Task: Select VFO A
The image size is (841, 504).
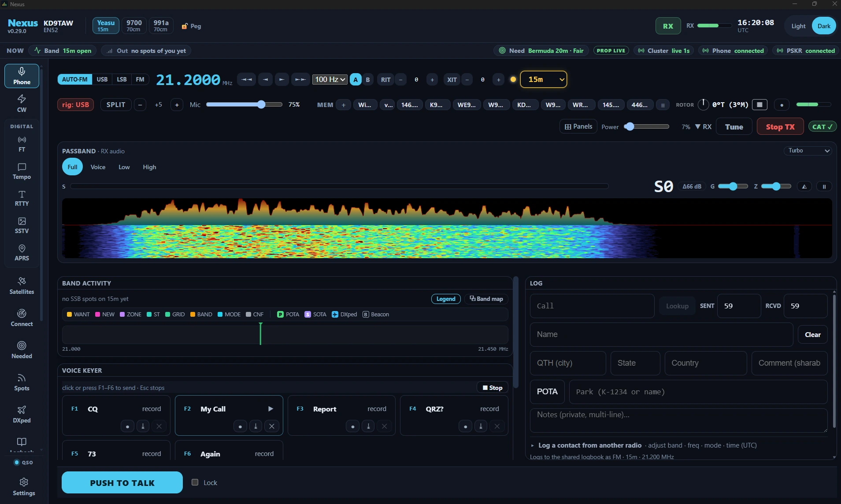Action: 356,79
